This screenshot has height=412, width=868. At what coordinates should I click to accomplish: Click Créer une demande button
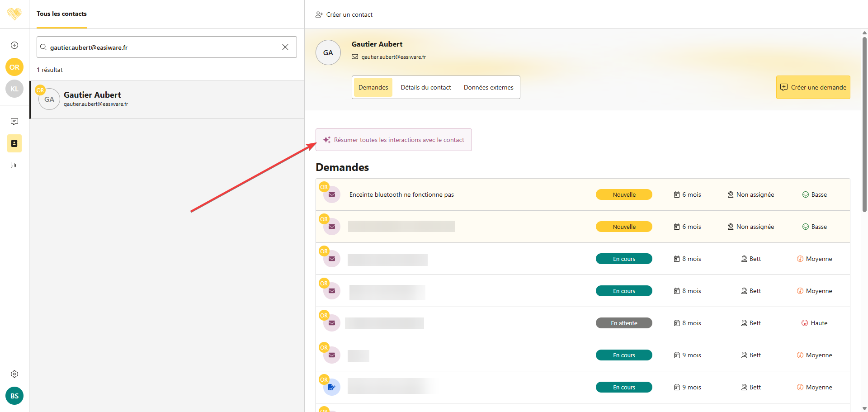(x=813, y=87)
